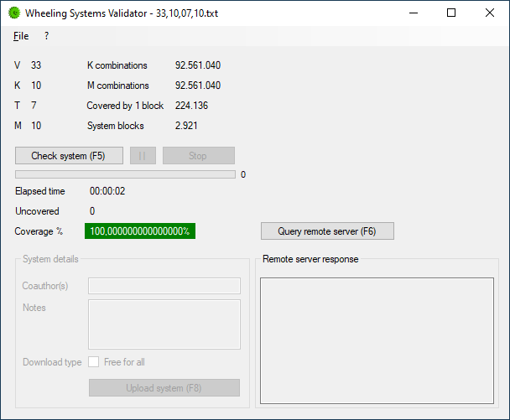Click the System details group label
Viewport: 510px width, 420px height.
(50, 259)
